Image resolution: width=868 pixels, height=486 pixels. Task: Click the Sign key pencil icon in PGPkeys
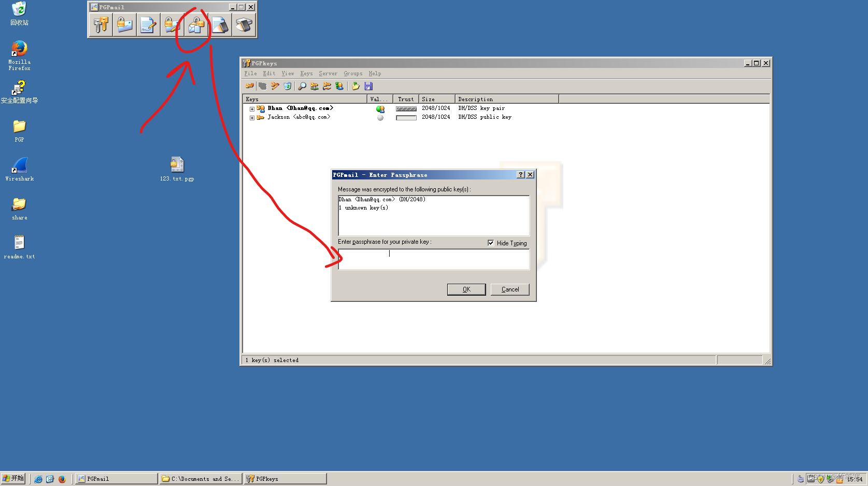[x=275, y=86]
